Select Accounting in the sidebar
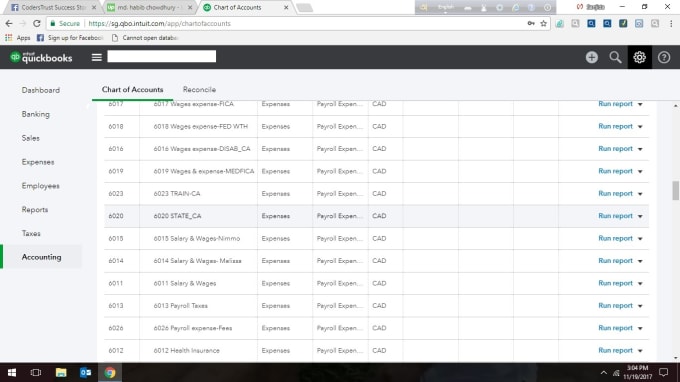The height and width of the screenshot is (382, 680). coord(41,257)
